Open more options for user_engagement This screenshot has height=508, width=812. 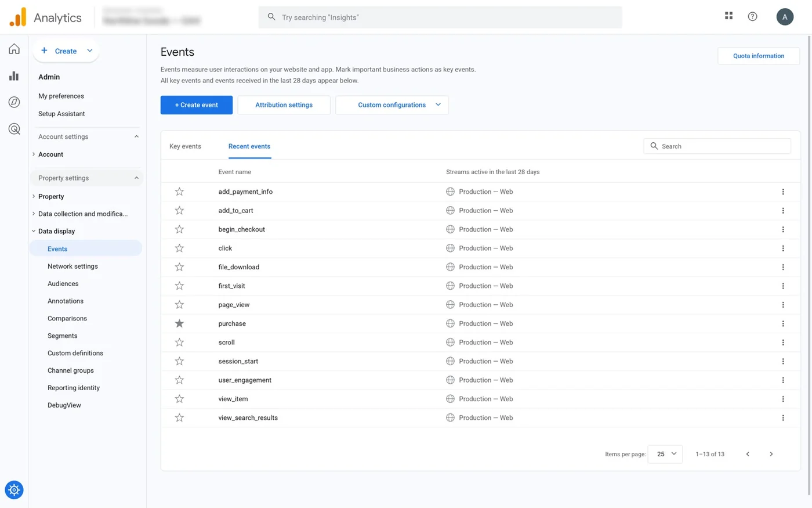click(x=783, y=380)
